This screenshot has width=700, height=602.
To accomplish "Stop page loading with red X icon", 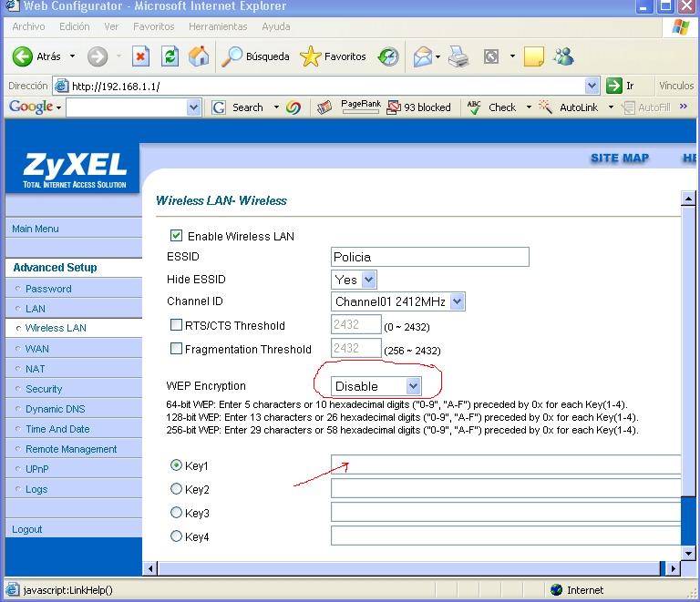I will point(140,56).
